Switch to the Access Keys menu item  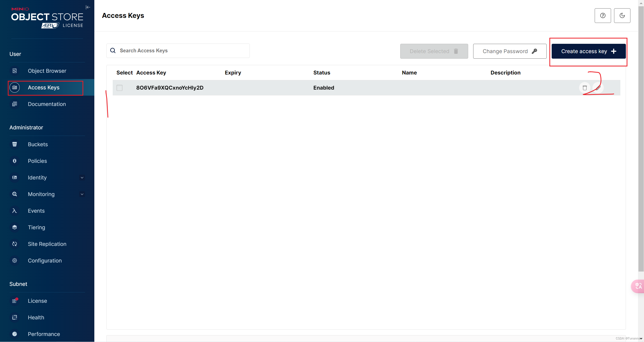(x=43, y=87)
